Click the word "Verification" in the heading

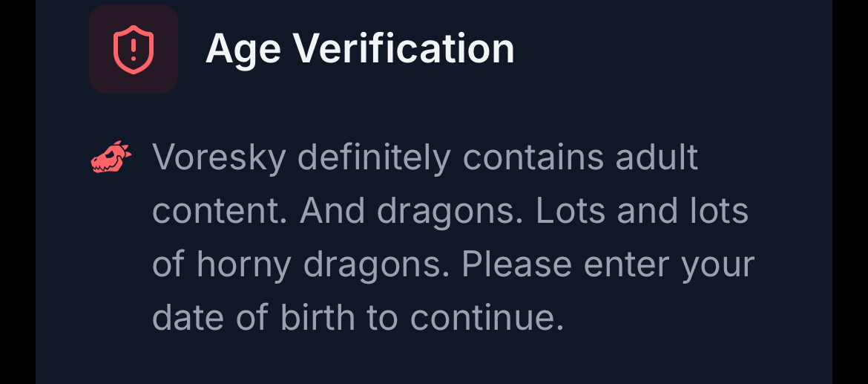click(404, 49)
